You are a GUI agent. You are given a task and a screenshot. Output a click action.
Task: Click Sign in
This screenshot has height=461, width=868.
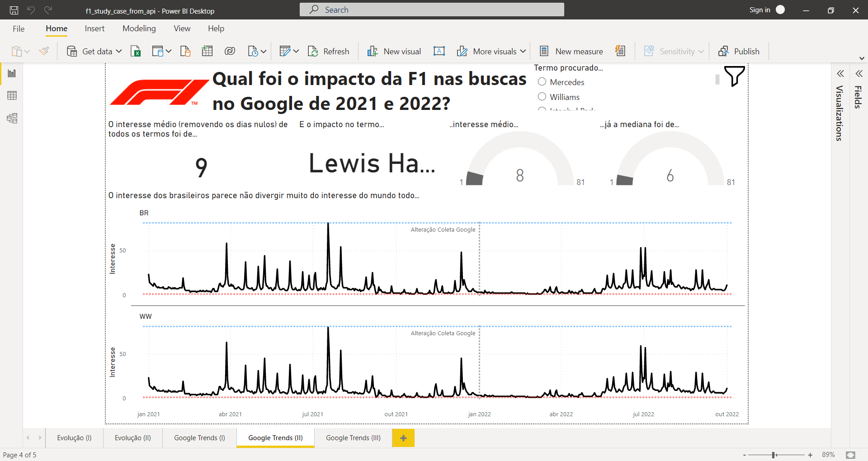click(x=759, y=10)
